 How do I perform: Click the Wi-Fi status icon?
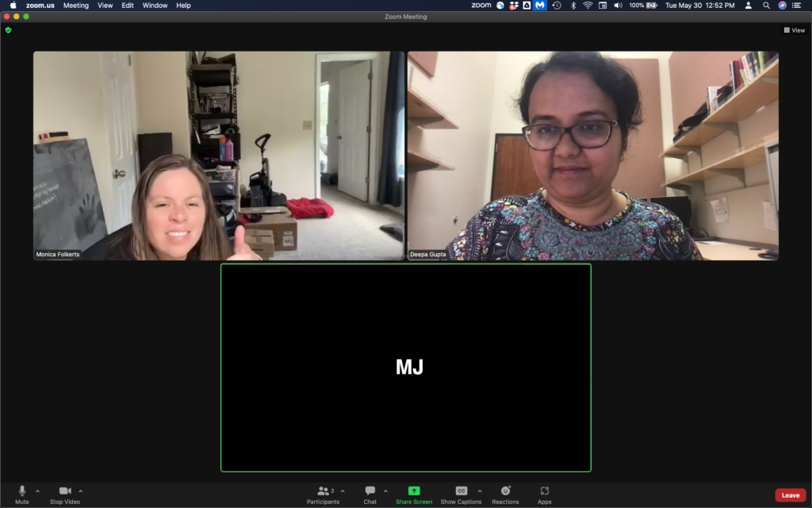(x=588, y=6)
